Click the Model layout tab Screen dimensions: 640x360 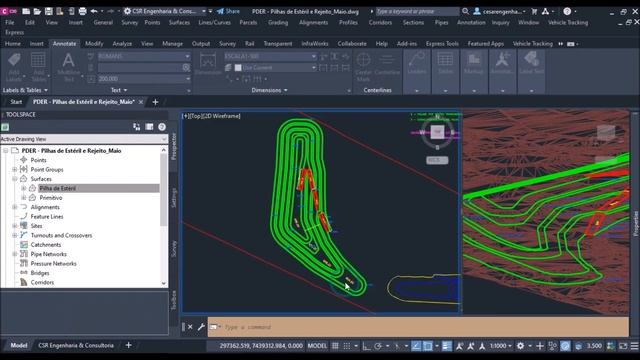pos(19,345)
